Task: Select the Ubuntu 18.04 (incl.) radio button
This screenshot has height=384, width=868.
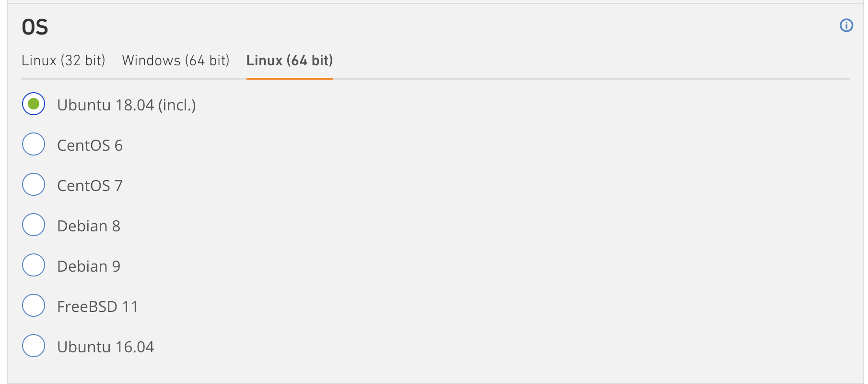Action: [x=34, y=104]
